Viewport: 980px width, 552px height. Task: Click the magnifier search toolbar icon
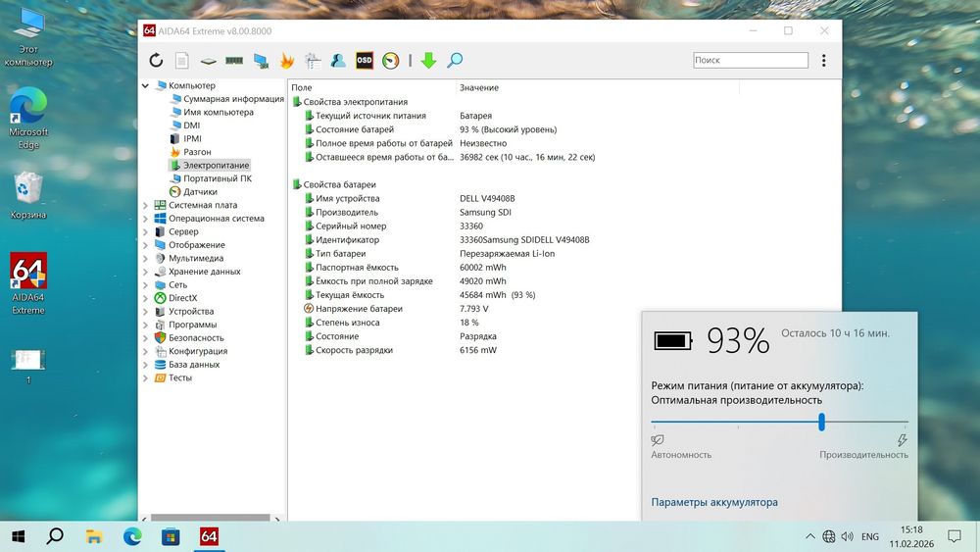tap(455, 60)
